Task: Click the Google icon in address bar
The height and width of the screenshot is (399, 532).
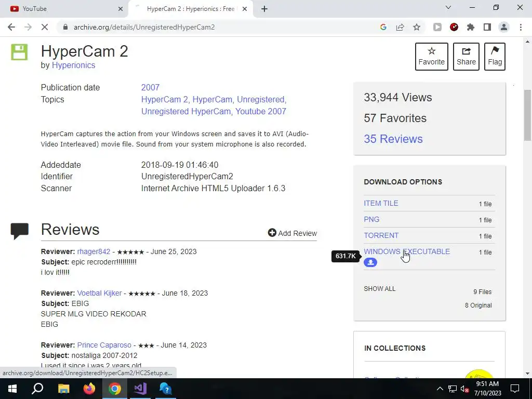Action: tap(383, 27)
